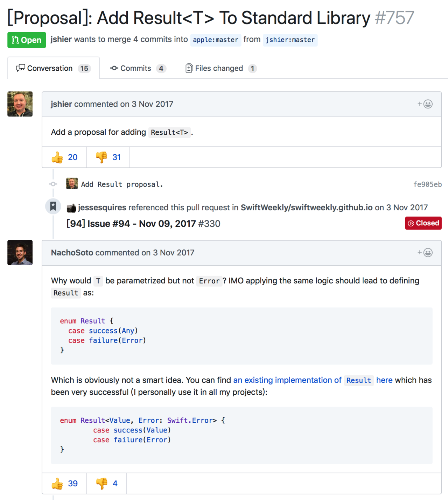This screenshot has width=448, height=500.
Task: Click NachoSoto's profile avatar
Action: click(20, 252)
